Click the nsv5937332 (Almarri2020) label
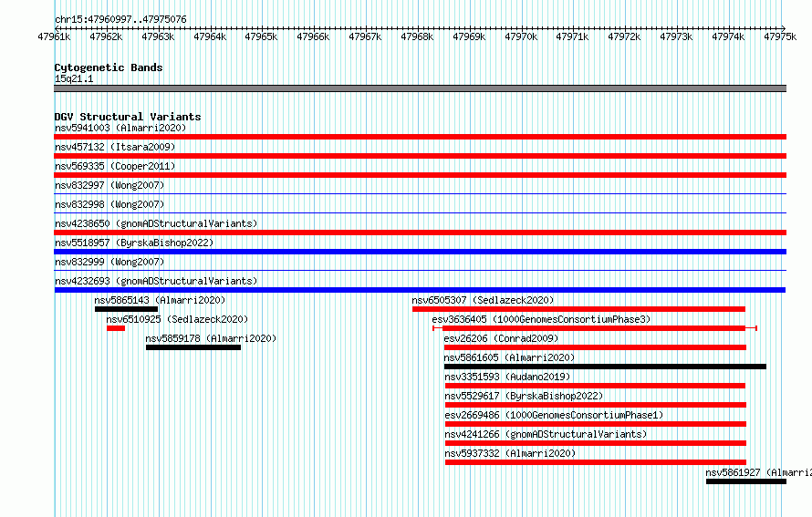Viewport: 812px width, 517px height. (x=510, y=453)
